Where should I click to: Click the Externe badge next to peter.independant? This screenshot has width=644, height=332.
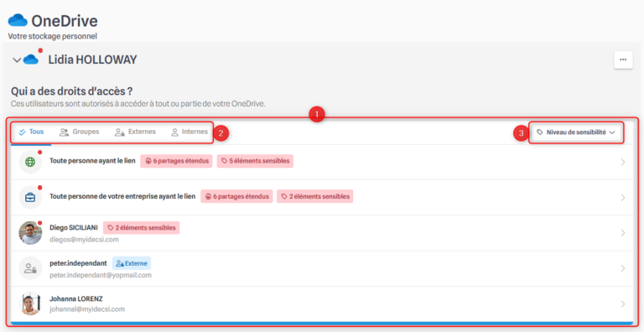pyautogui.click(x=132, y=263)
